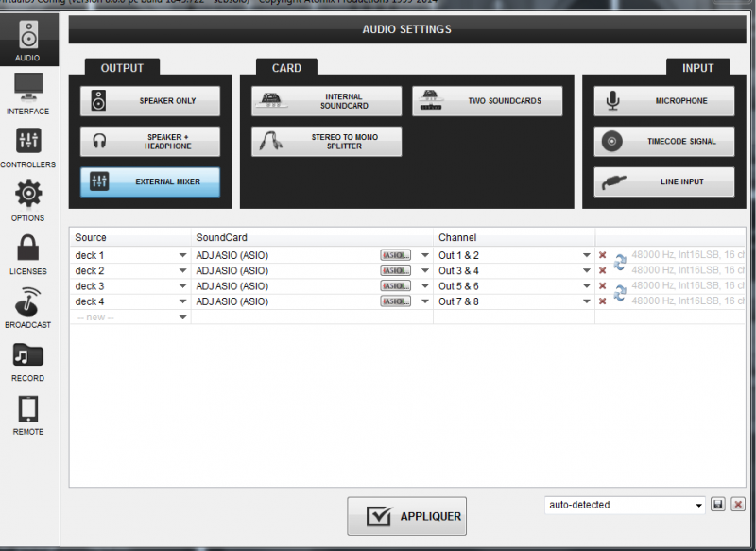Remove the deck 2 audio line
The height and width of the screenshot is (551, 756).
[602, 271]
